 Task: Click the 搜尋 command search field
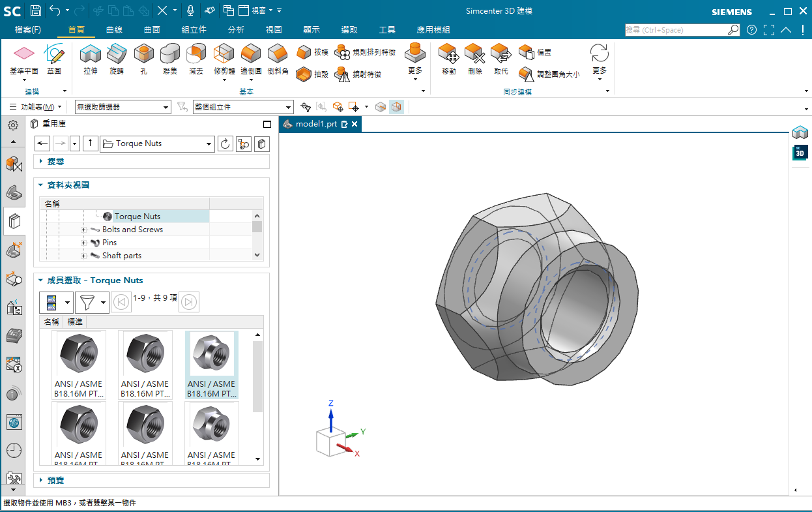[676, 30]
